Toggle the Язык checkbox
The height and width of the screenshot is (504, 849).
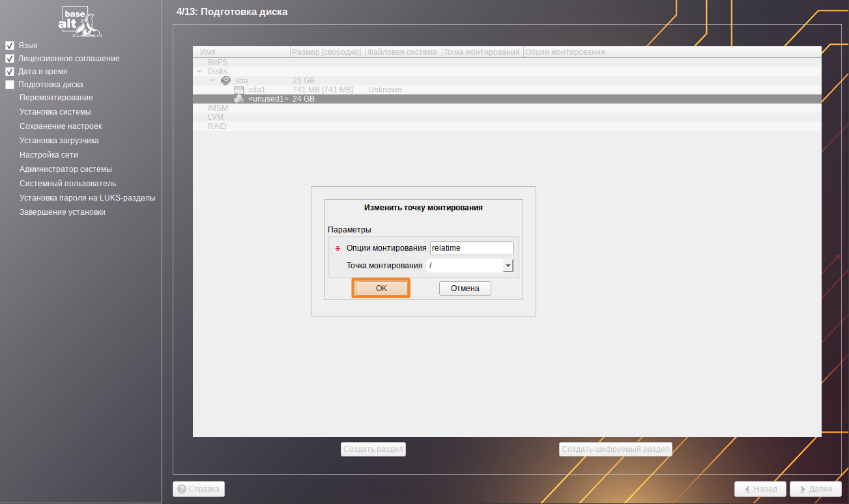point(10,46)
